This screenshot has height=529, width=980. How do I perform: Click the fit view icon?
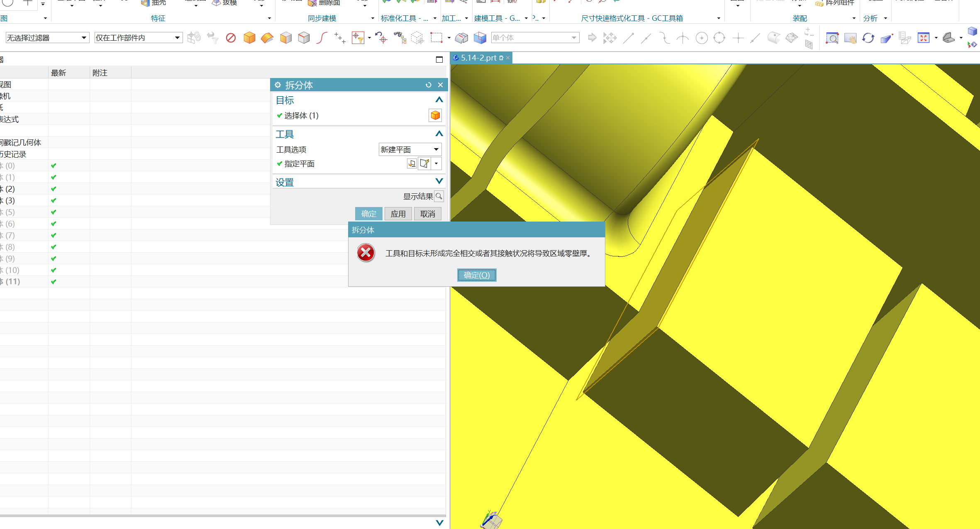(923, 38)
